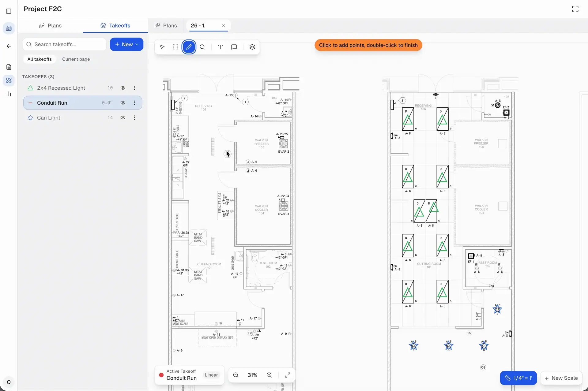Image resolution: width=588 pixels, height=391 pixels.
Task: Open the user avatar at the bottom
Action: (9, 382)
